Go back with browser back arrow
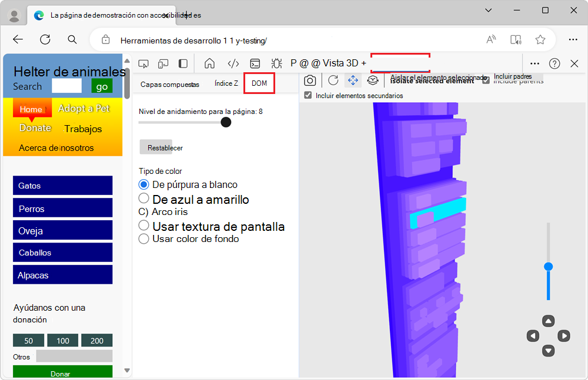Screen dimensions: 588x380 (x=18, y=39)
